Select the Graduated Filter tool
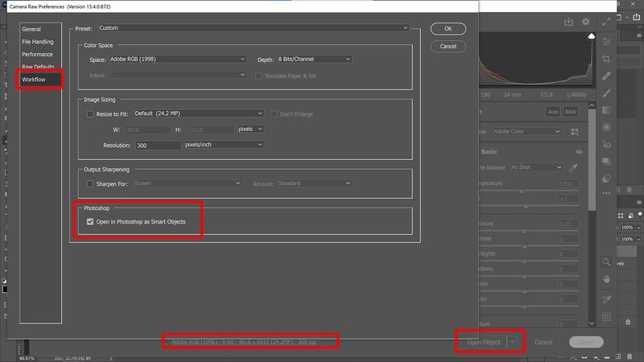This screenshot has width=644, height=362. pyautogui.click(x=606, y=110)
